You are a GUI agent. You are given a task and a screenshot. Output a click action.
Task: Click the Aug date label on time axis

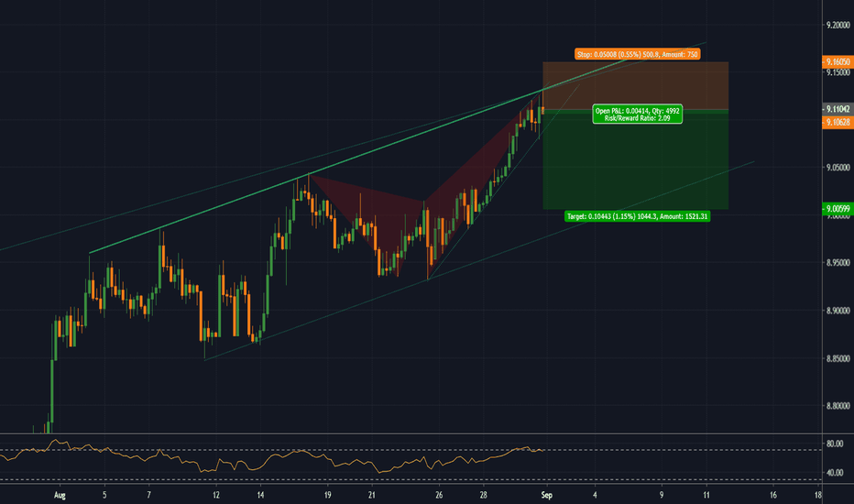coord(60,495)
